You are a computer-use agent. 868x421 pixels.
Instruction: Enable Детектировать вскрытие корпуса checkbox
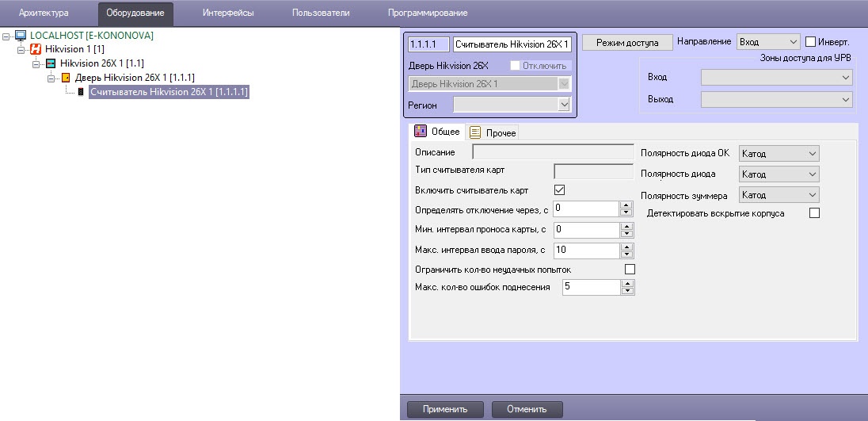point(814,213)
